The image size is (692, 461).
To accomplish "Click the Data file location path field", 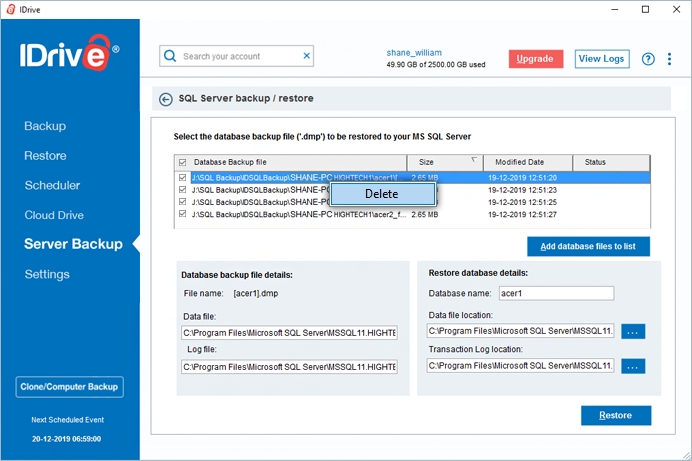I will [x=520, y=331].
